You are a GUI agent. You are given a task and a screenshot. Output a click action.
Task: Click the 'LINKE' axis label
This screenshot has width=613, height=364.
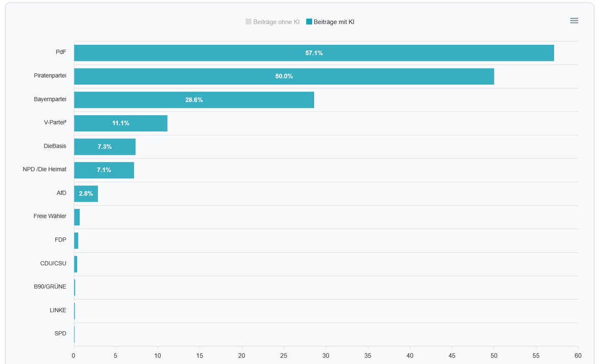click(58, 310)
